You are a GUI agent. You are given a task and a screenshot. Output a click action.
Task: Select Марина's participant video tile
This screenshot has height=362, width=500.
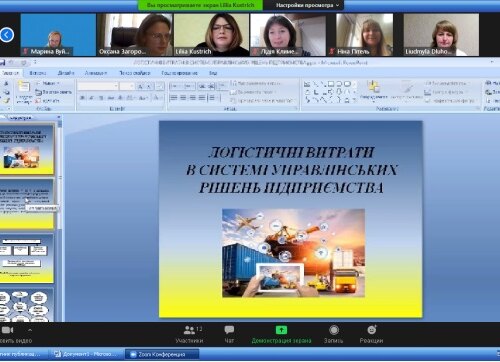tap(58, 35)
